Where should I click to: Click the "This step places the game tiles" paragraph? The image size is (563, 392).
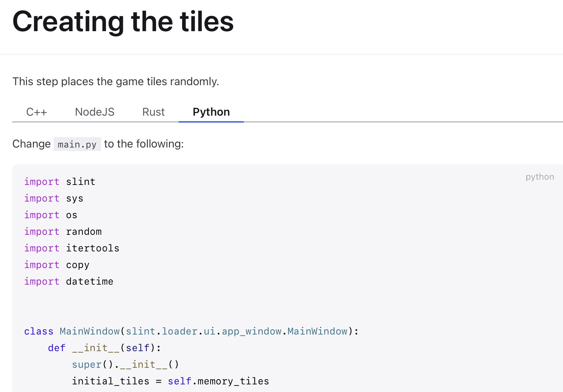[x=116, y=82]
